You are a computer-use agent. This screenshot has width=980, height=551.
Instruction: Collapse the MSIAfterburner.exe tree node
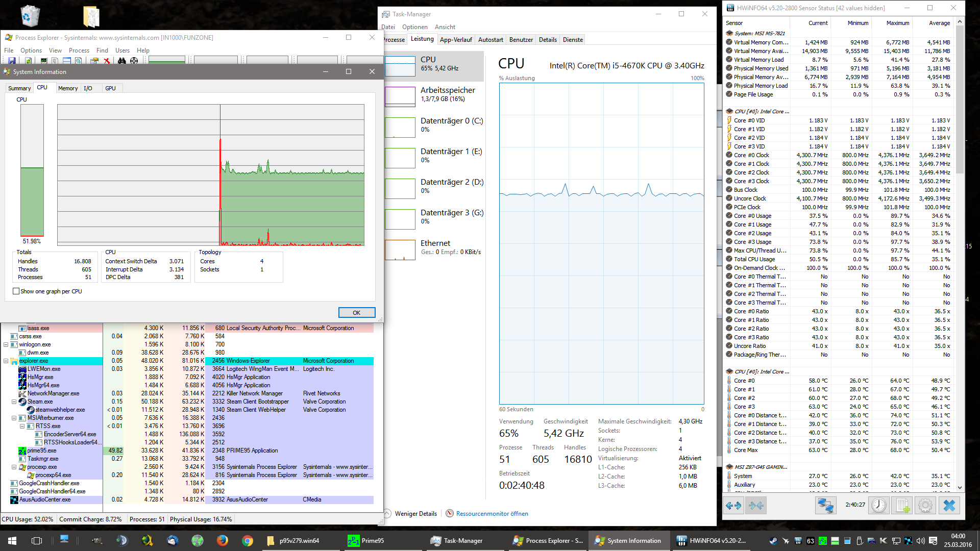click(x=14, y=418)
